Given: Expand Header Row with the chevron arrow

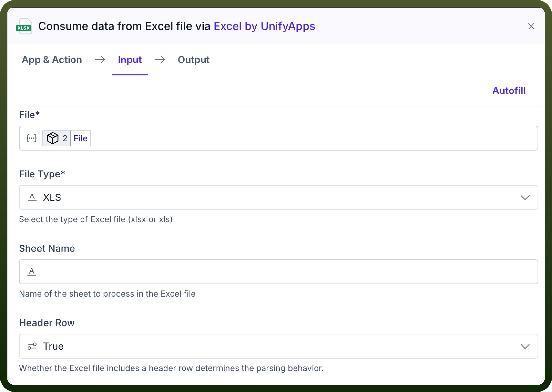Looking at the screenshot, I should 525,346.
